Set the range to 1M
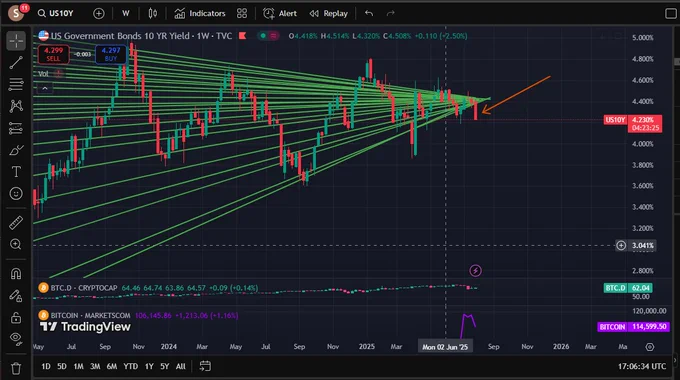This screenshot has width=680, height=380. coord(78,367)
